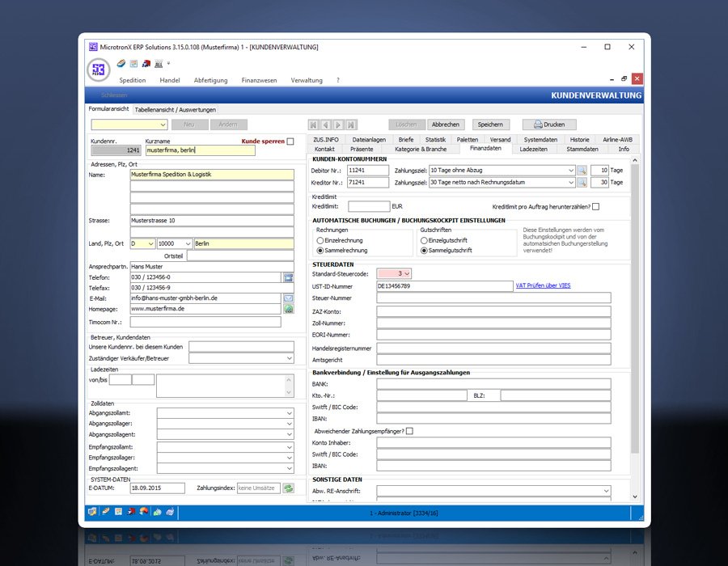Image resolution: width=728 pixels, height=566 pixels.
Task: Open the Standard-Steuercode dropdown
Action: click(406, 274)
